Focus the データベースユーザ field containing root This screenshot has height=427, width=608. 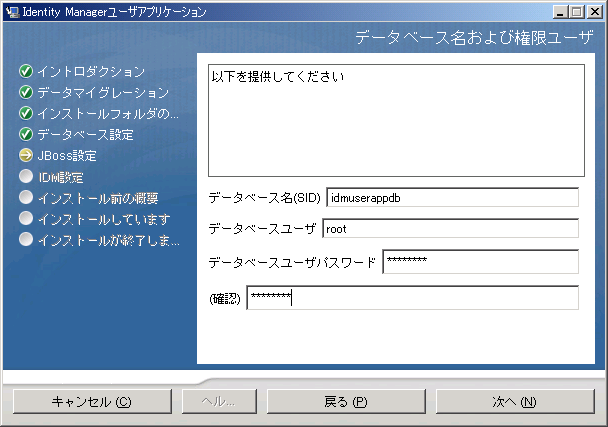(451, 228)
